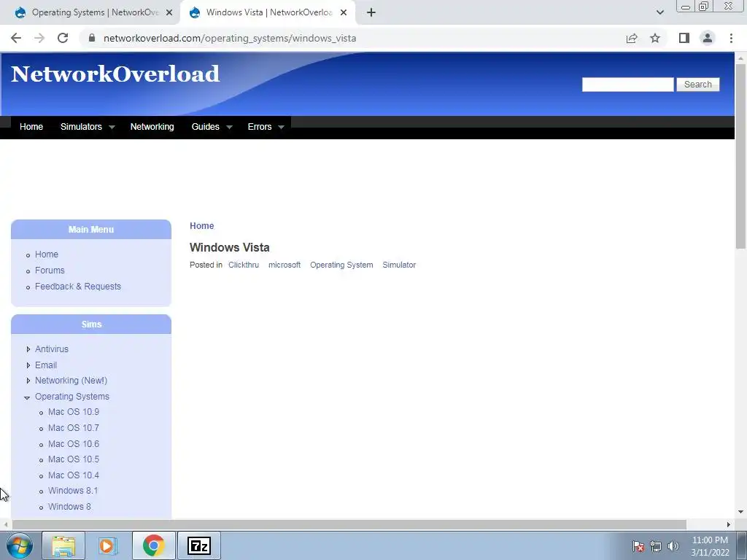Open the Chrome three-dot menu
Viewport: 747px width, 560px height.
pos(731,38)
